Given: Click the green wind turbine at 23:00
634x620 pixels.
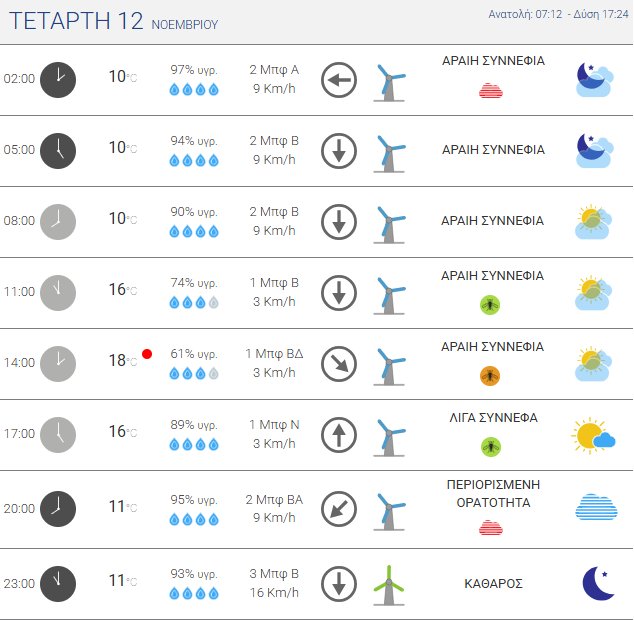Looking at the screenshot, I should [x=389, y=584].
